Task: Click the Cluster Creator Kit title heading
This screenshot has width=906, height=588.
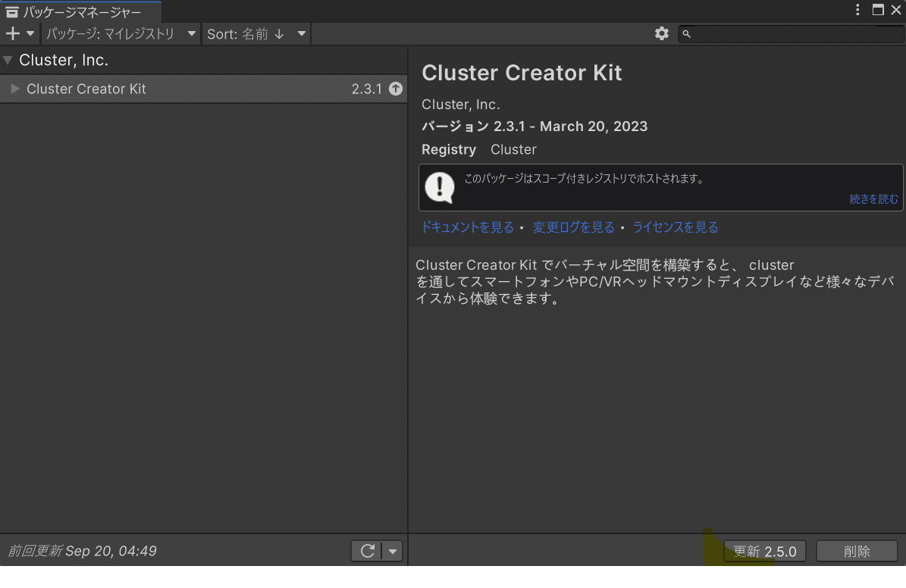Action: coord(522,73)
